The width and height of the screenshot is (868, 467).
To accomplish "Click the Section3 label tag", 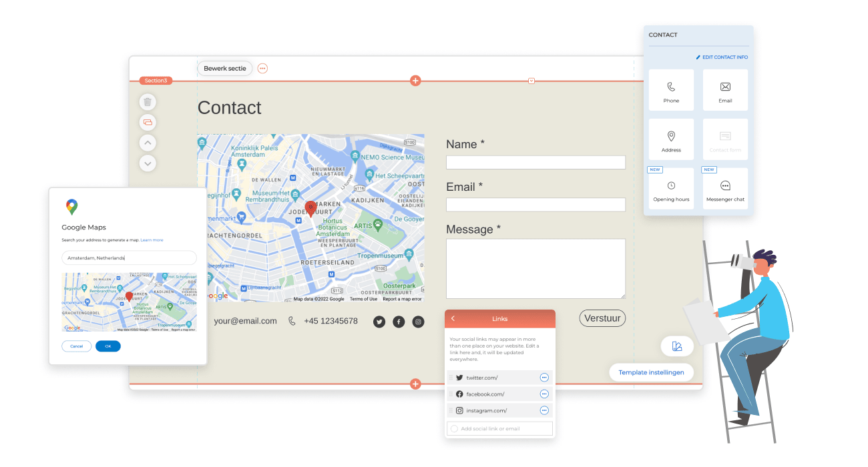I will point(156,81).
